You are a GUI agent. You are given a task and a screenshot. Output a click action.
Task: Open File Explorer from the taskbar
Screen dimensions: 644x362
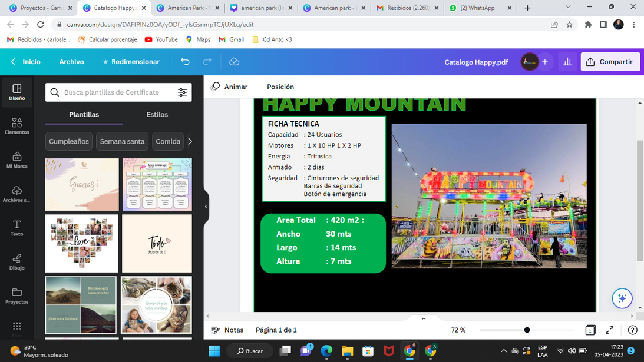tap(347, 350)
